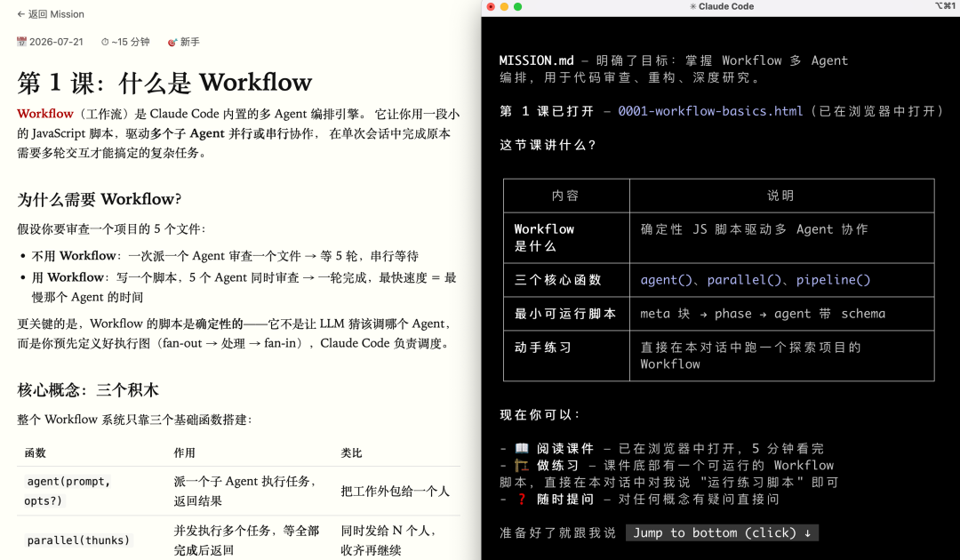
Task: Click the heading 核心概念：三个积木
Action: pos(88,390)
